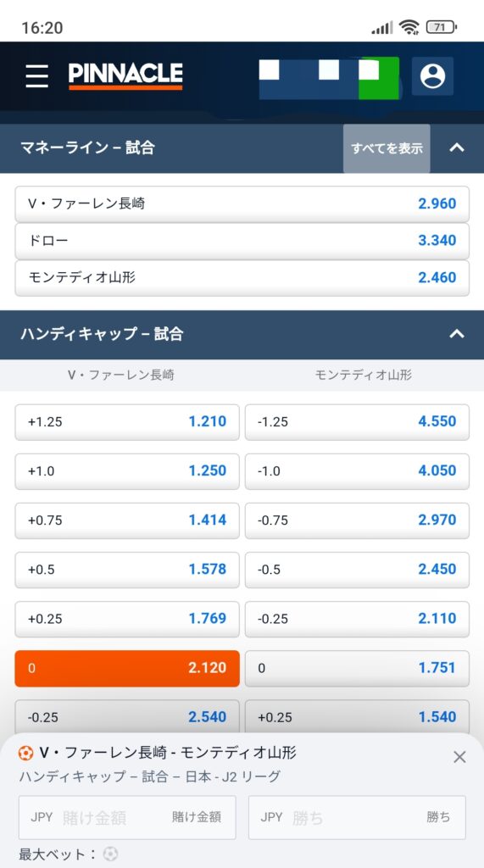Tap the max bet coin icon
This screenshot has width=484, height=868.
coord(110,854)
